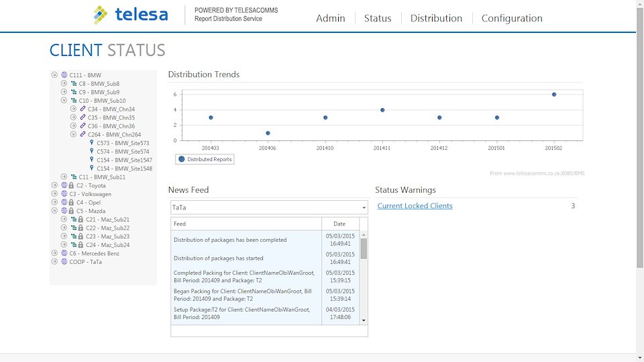Click the news feed scrollbar thumb
644x362 pixels.
364,248
